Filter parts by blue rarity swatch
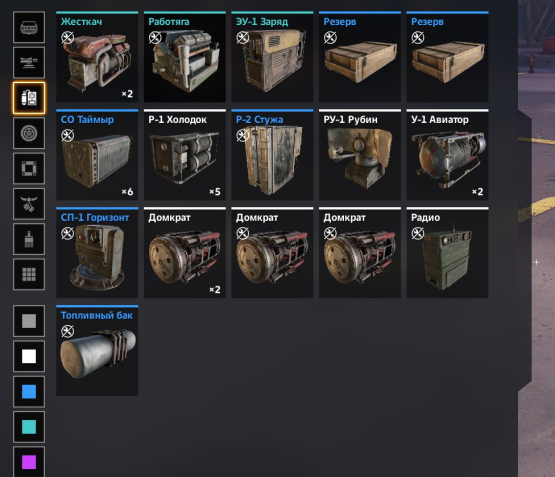The width and height of the screenshot is (555, 477). (29, 392)
